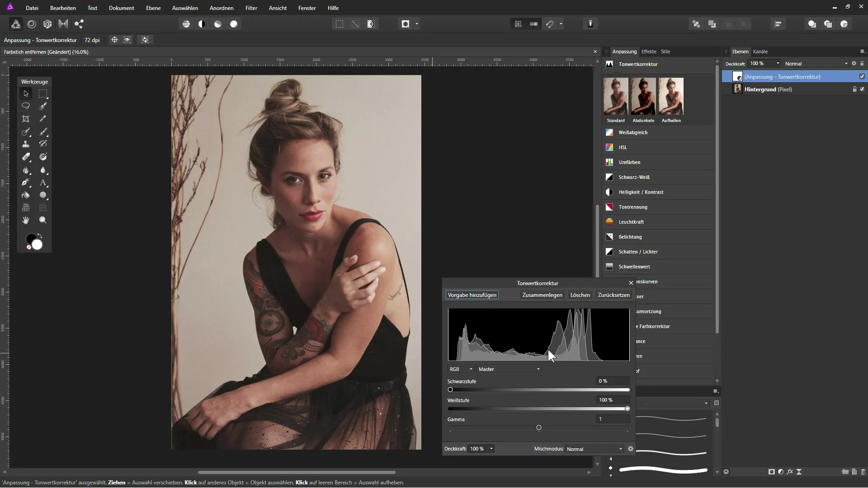Apply auto levels from toolbar

pos(186,24)
